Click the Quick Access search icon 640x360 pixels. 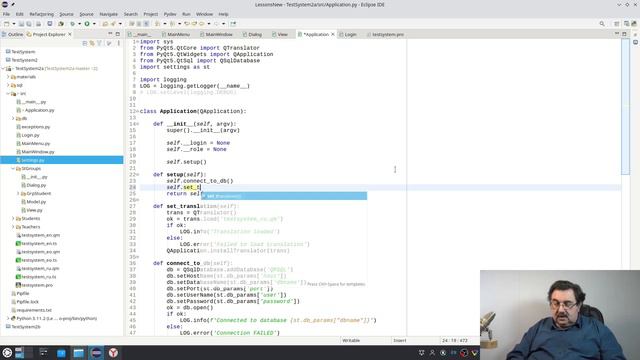[602, 24]
